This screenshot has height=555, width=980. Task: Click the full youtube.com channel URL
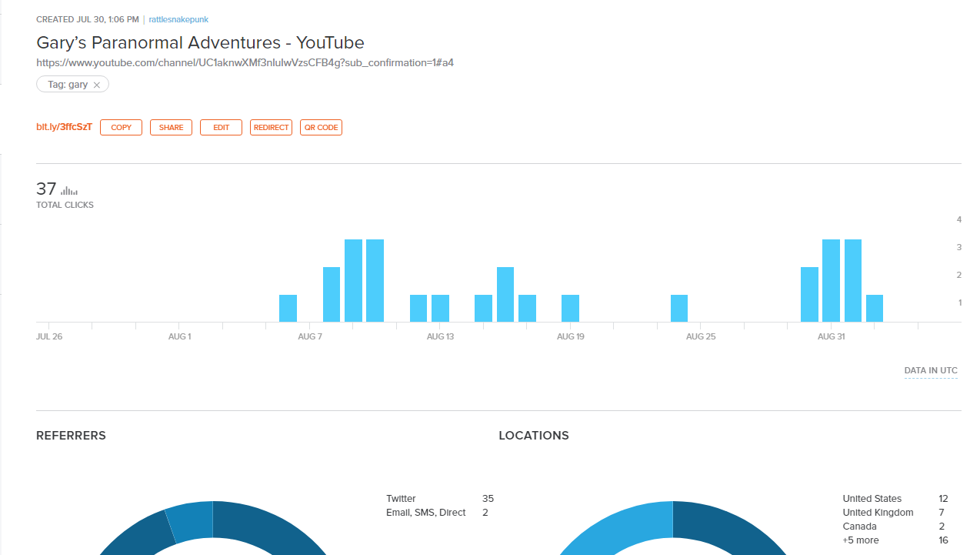point(245,62)
